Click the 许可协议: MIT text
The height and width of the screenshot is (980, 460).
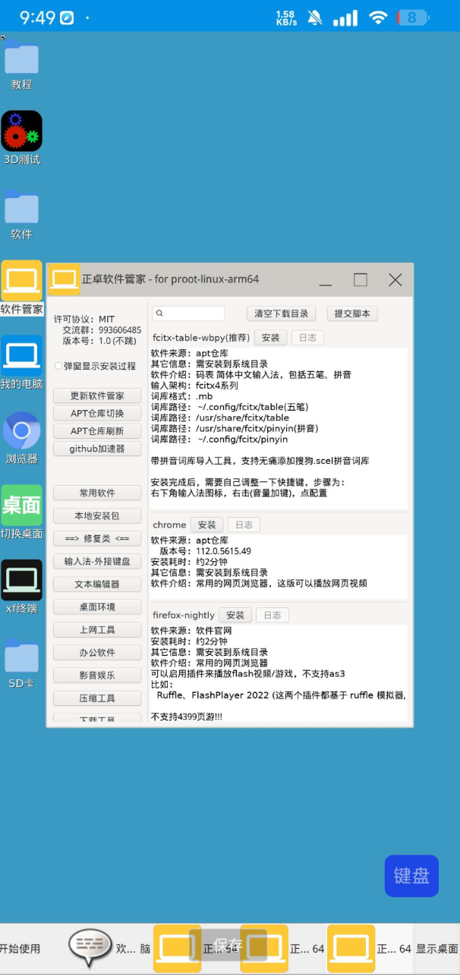pos(84,320)
